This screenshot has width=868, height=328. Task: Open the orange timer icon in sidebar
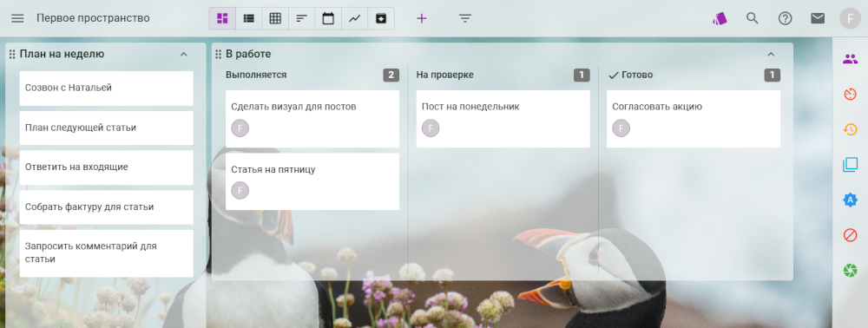pos(850,94)
